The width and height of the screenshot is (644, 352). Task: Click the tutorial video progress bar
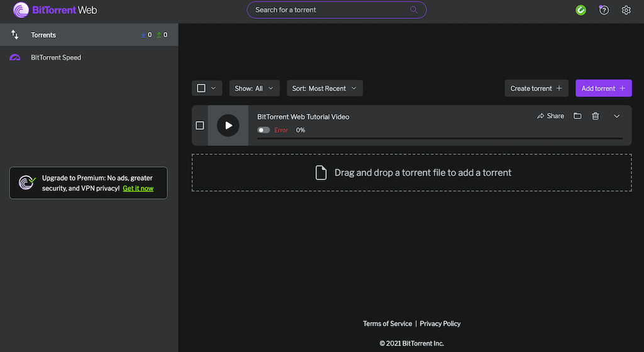point(440,139)
